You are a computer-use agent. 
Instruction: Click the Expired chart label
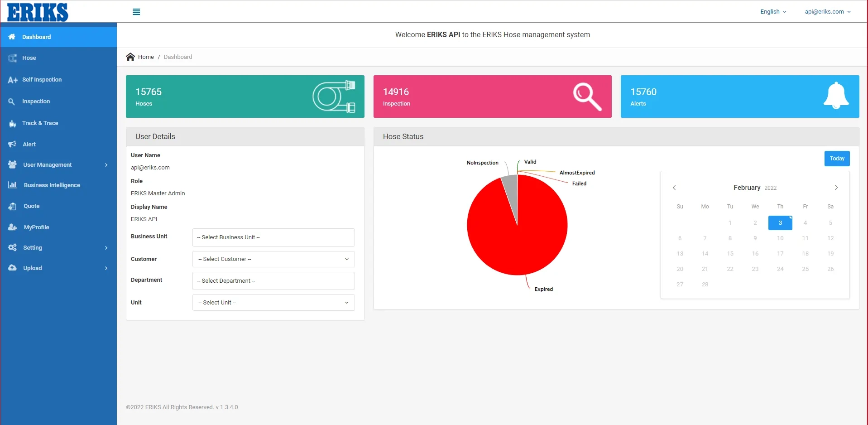544,289
